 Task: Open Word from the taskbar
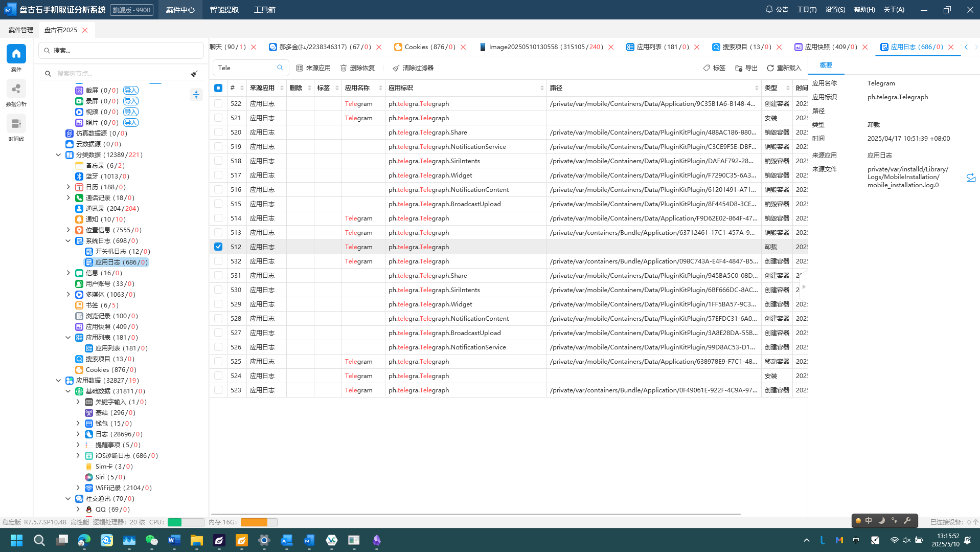174,540
